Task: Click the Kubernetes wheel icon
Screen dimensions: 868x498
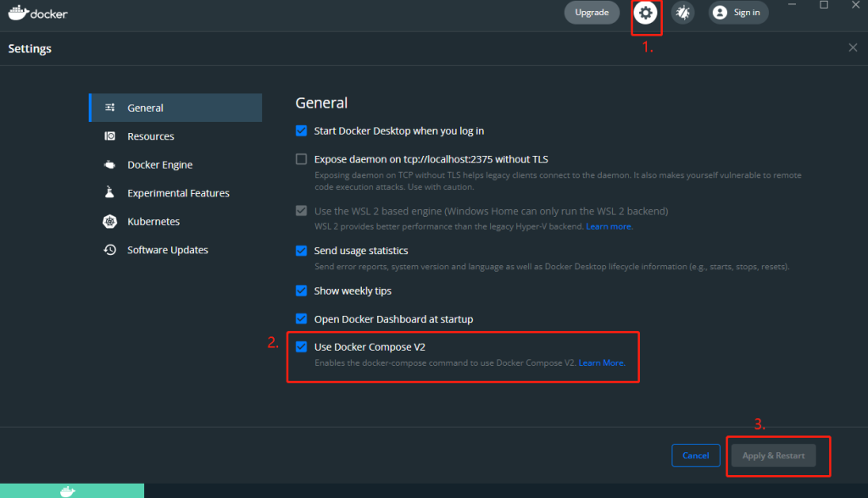Action: click(x=110, y=222)
